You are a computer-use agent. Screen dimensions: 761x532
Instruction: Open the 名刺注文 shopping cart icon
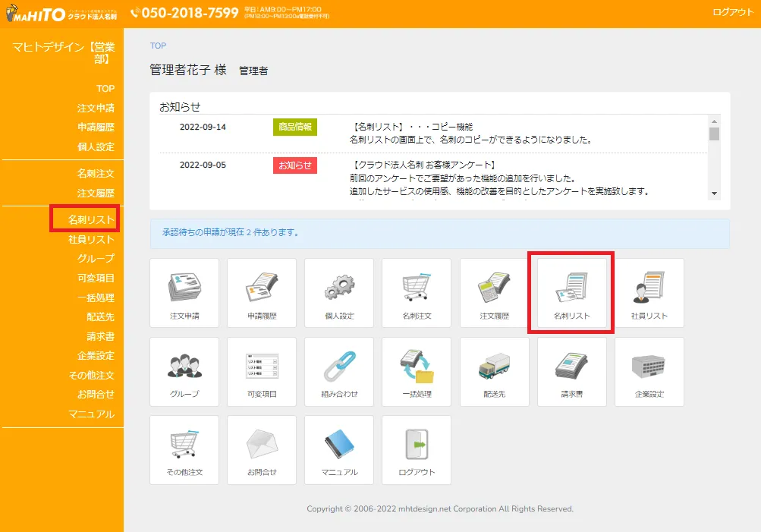click(416, 293)
